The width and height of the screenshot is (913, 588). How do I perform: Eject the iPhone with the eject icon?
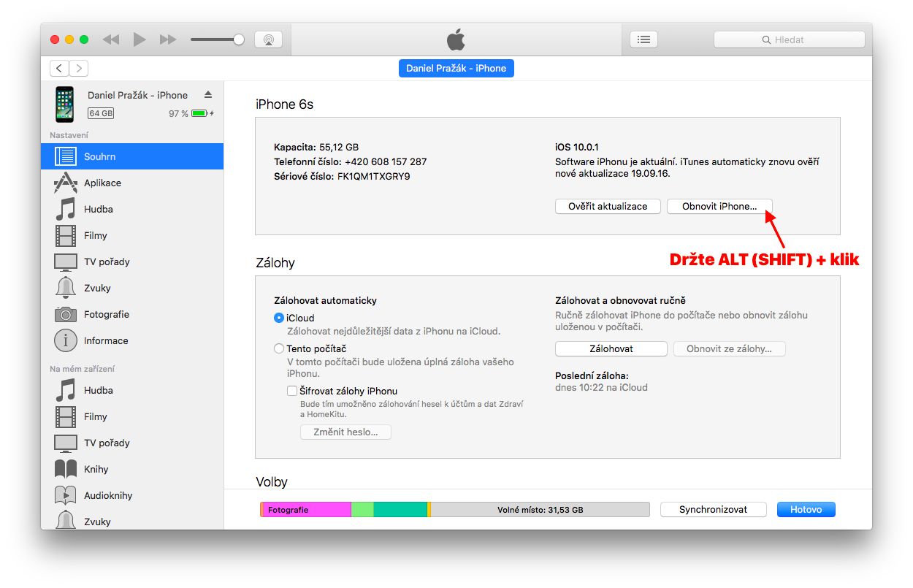click(208, 95)
